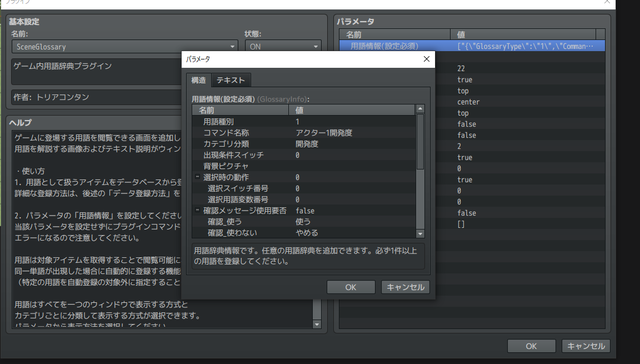
Task: Click the やめる value cell
Action: (x=307, y=233)
